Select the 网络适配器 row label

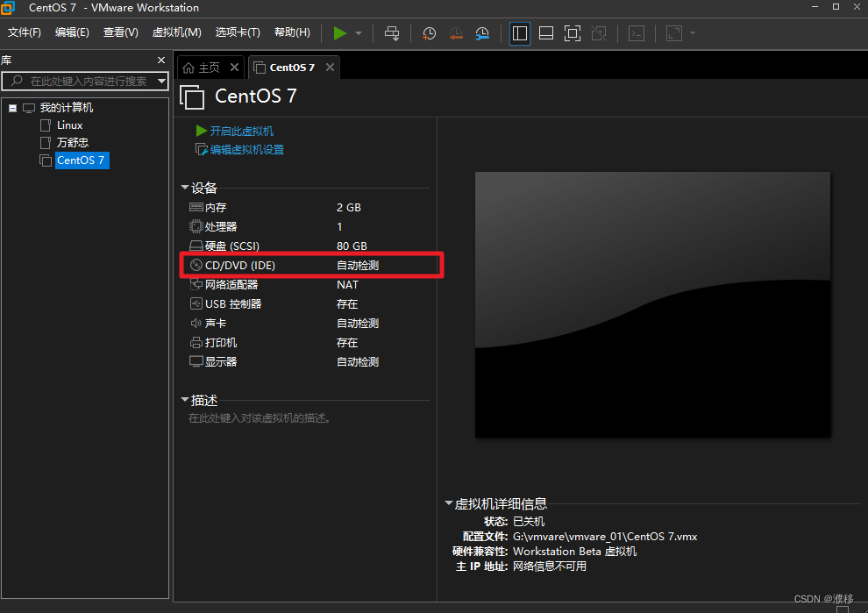231,285
